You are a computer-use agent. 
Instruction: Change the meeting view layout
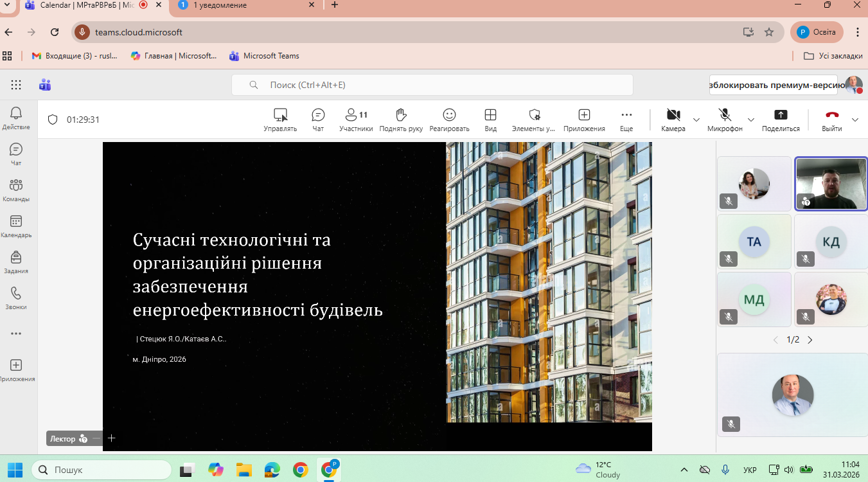(x=490, y=119)
